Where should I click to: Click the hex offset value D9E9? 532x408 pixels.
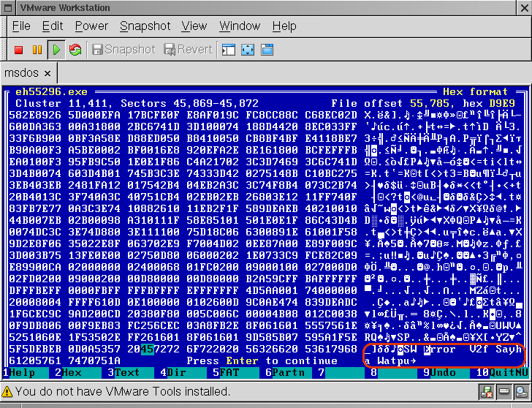pyautogui.click(x=502, y=103)
